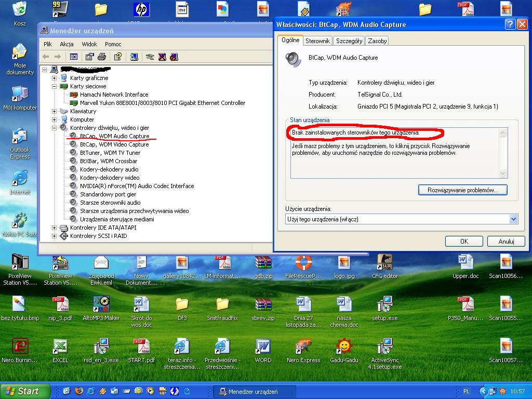Open the Szczegóły tab
The width and height of the screenshot is (532, 399).
tap(349, 41)
